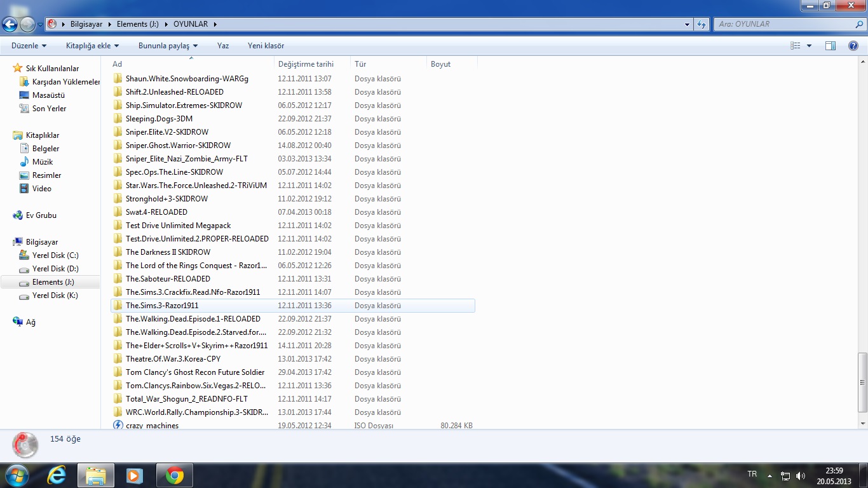Launch Internet Explorer from the taskbar
The image size is (868, 488).
(57, 475)
